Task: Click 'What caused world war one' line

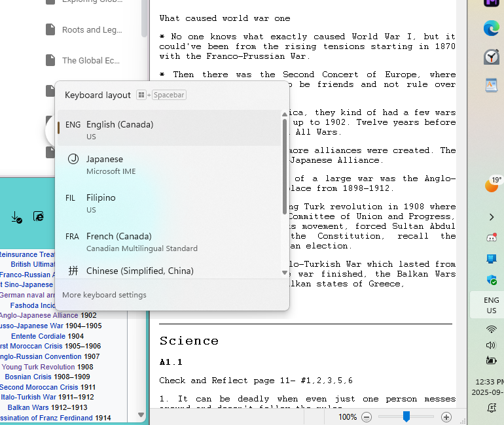Action: pyautogui.click(x=225, y=18)
